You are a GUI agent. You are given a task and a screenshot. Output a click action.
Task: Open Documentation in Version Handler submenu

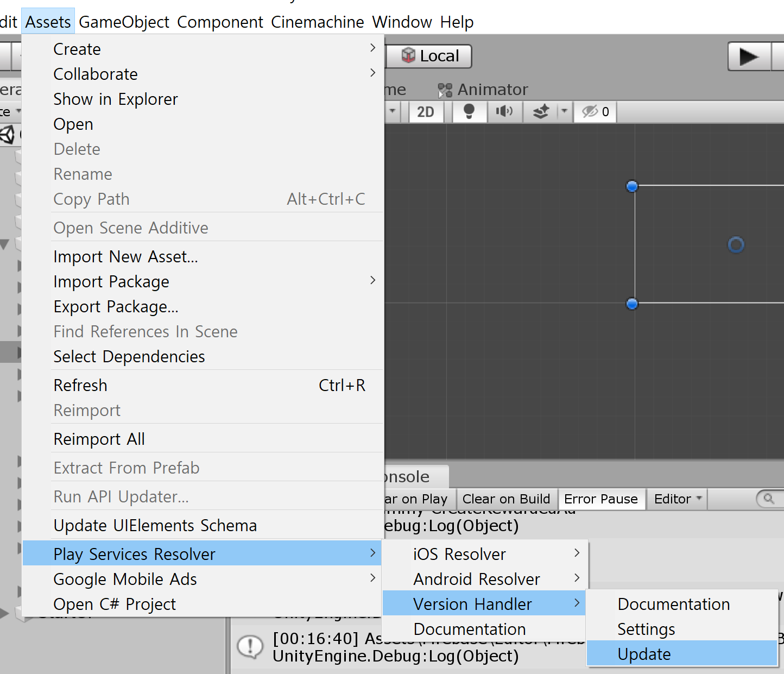tap(682, 604)
